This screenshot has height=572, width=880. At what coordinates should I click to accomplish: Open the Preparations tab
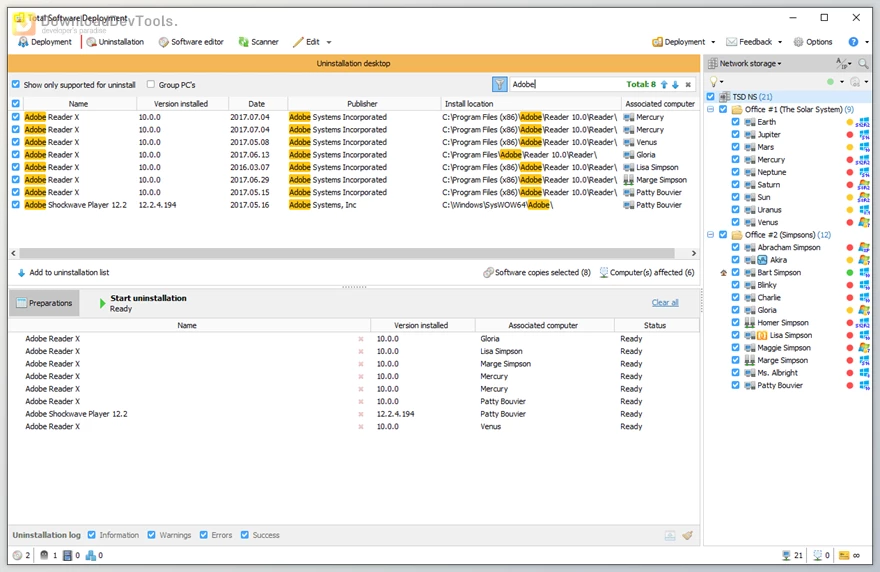[x=45, y=303]
